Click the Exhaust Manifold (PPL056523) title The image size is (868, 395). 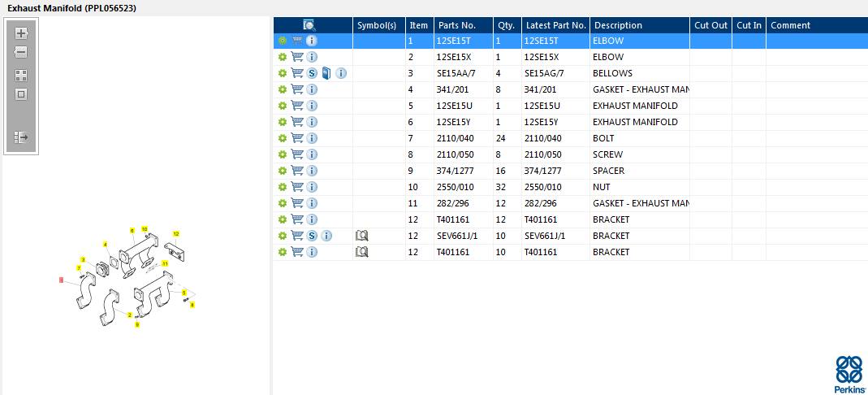(x=72, y=8)
